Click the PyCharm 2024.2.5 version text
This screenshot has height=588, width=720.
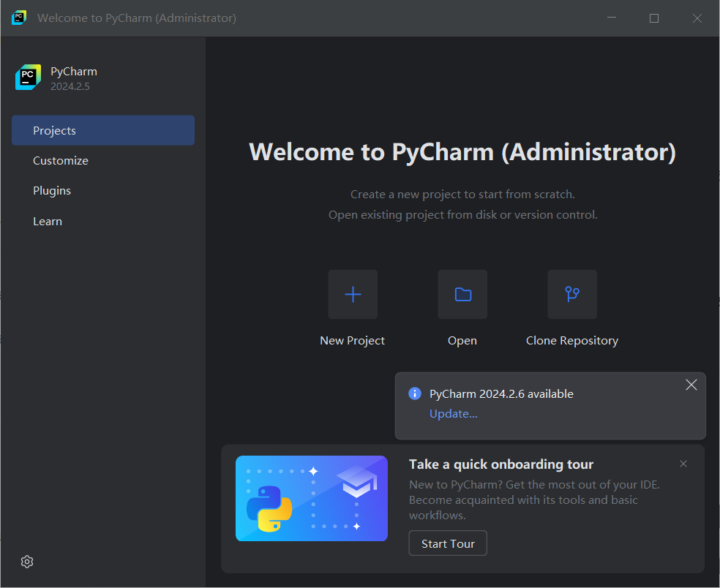(x=70, y=86)
